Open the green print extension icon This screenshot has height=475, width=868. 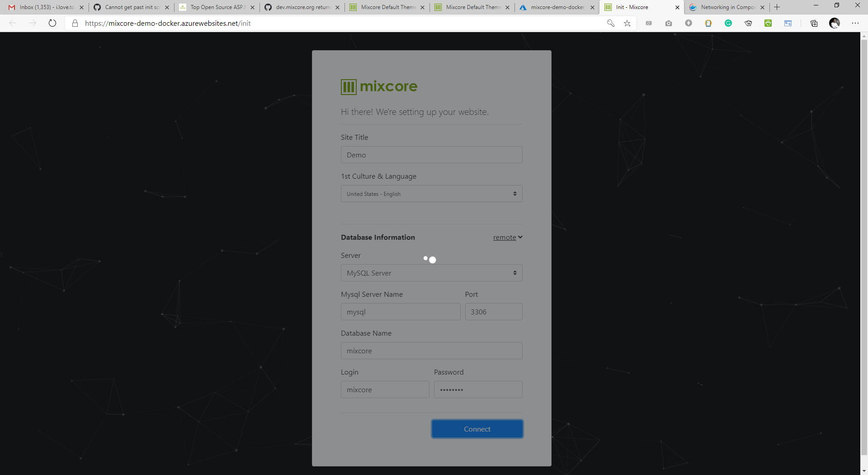768,23
